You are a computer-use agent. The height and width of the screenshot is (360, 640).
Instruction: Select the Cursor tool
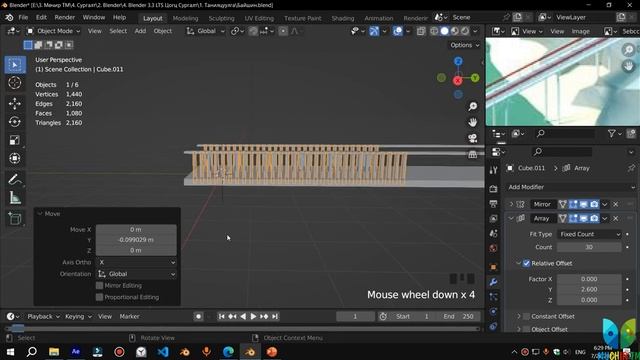15,83
